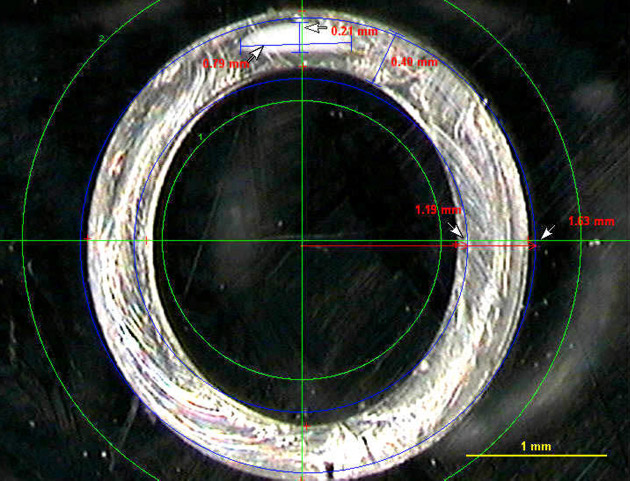
Task: Select the 0.79 mm measurement label
Action: tap(226, 63)
